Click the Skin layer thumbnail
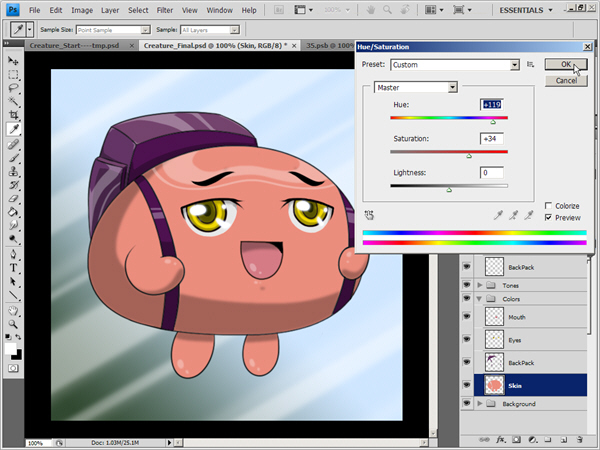The height and width of the screenshot is (450, 600). [x=494, y=385]
